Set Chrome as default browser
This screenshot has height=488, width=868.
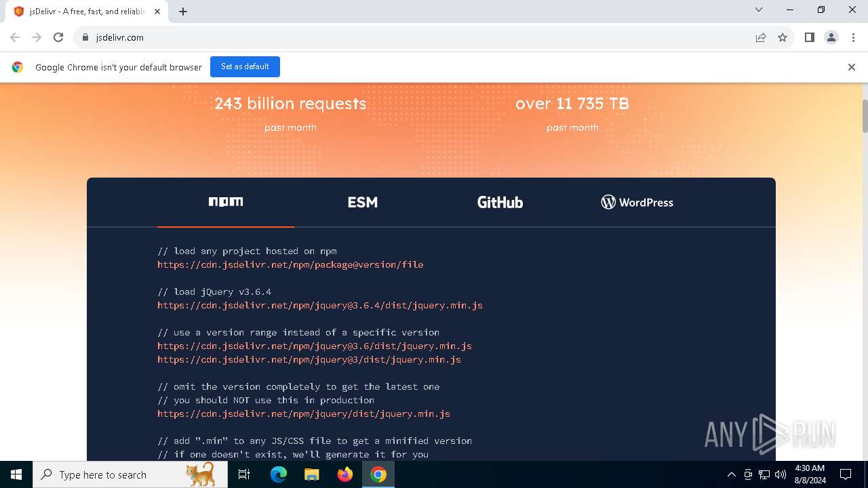(245, 66)
